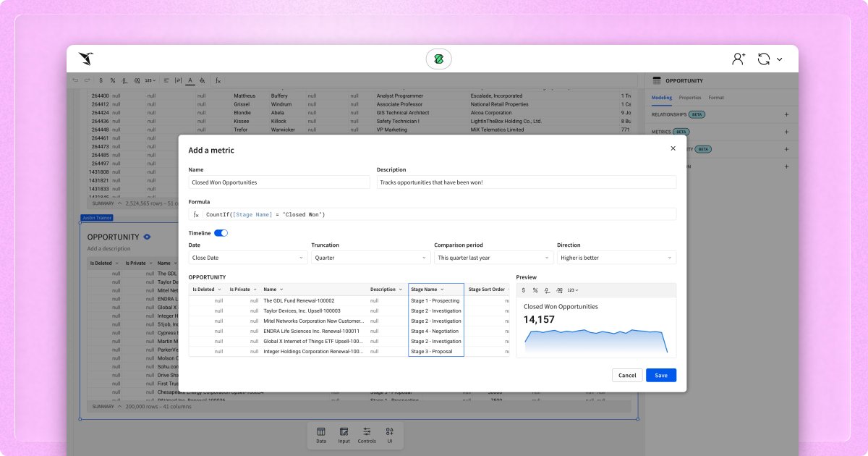Click 'Add a description' under OPPORTUNITY

(x=109, y=248)
